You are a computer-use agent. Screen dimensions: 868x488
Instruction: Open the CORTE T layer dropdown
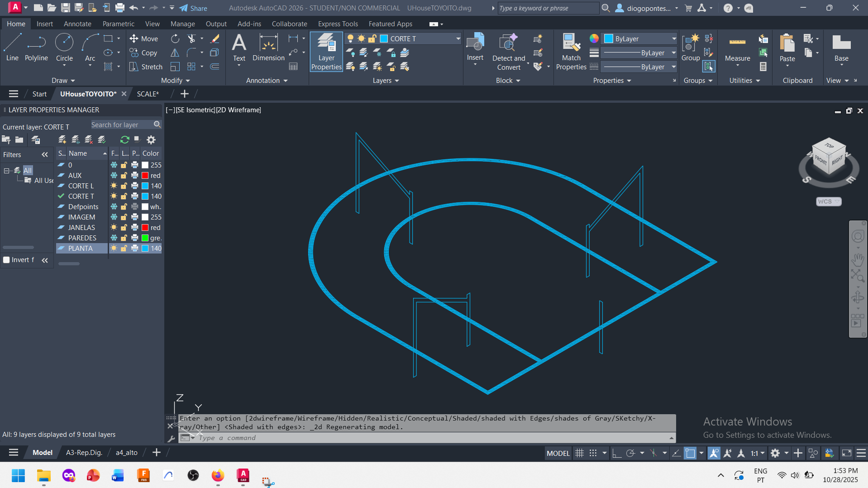pos(458,39)
